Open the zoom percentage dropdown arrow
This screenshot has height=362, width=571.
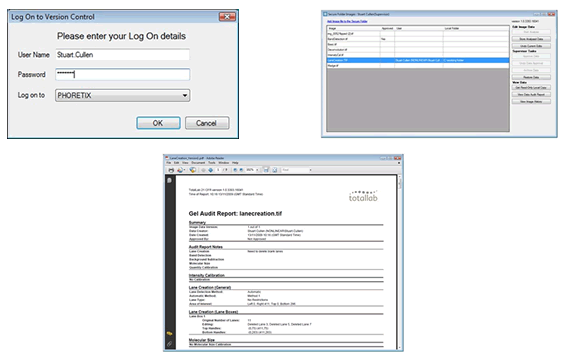pyautogui.click(x=257, y=170)
